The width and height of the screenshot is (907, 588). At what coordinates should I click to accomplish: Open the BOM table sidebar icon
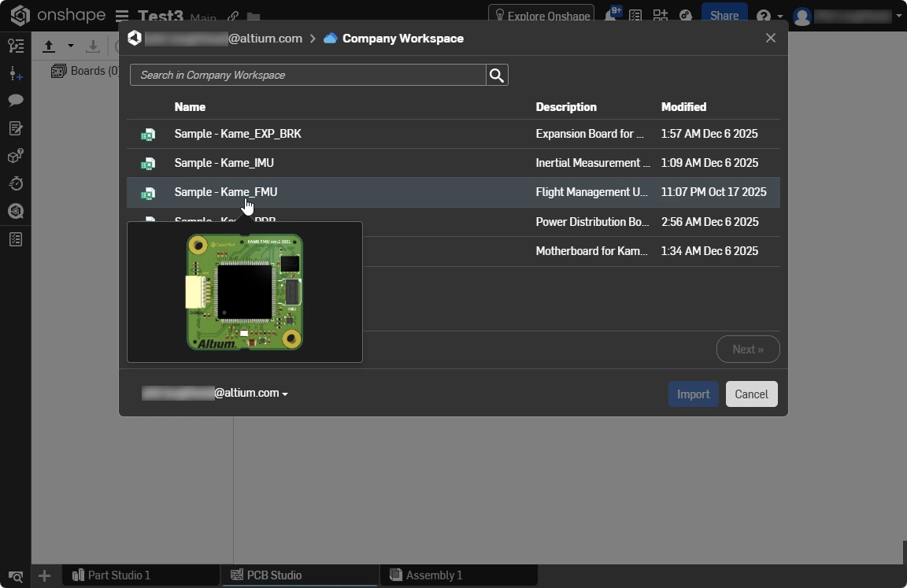pyautogui.click(x=16, y=239)
